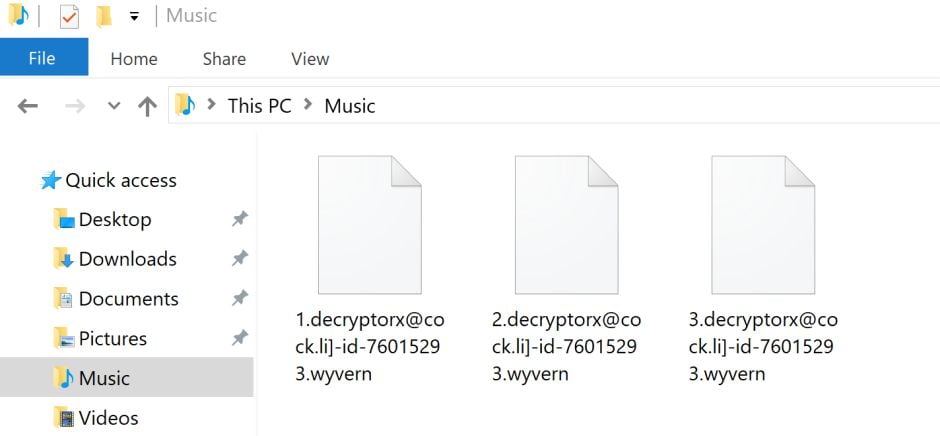This screenshot has width=940, height=436.
Task: Open Downloads in the navigation pane
Action: point(127,259)
